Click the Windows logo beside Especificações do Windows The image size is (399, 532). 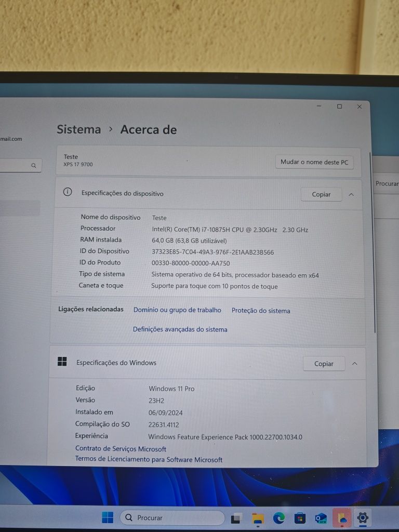[x=62, y=362]
